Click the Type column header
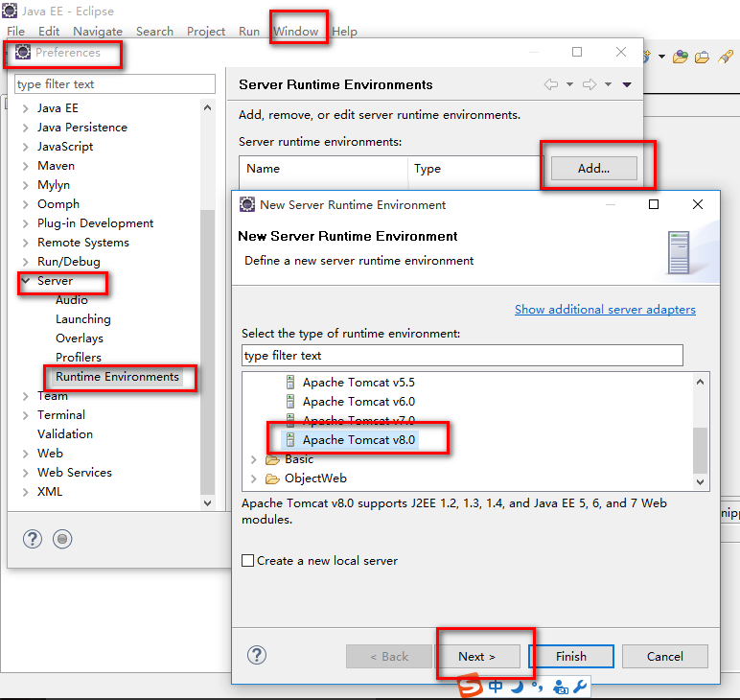Screen dimensions: 740x700 point(475,169)
